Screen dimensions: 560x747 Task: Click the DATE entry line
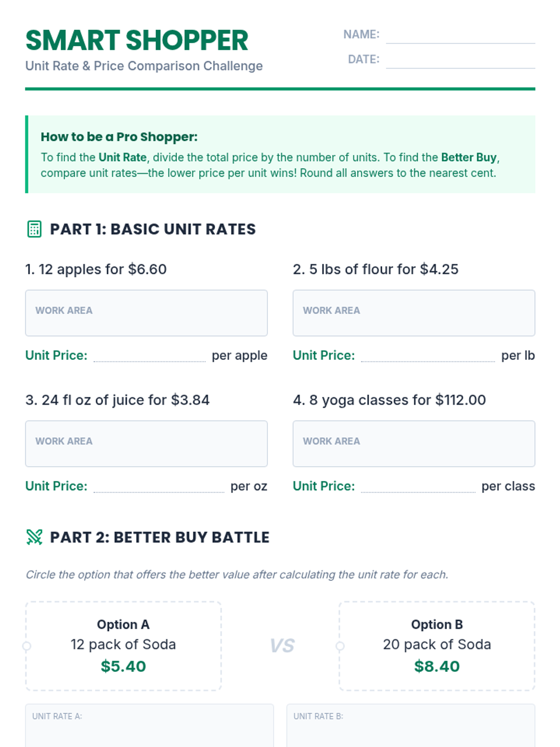click(460, 61)
